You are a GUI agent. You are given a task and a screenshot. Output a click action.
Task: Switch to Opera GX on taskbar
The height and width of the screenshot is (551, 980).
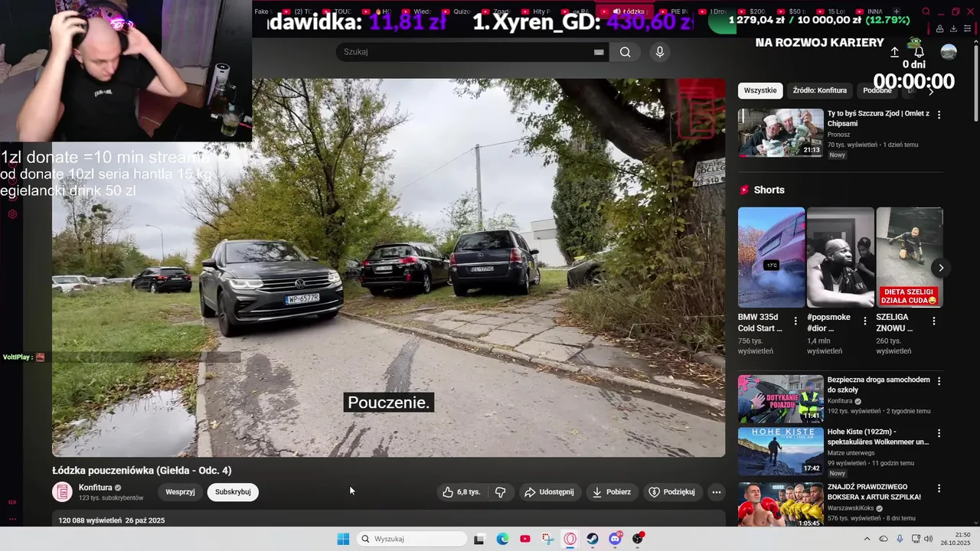[570, 539]
